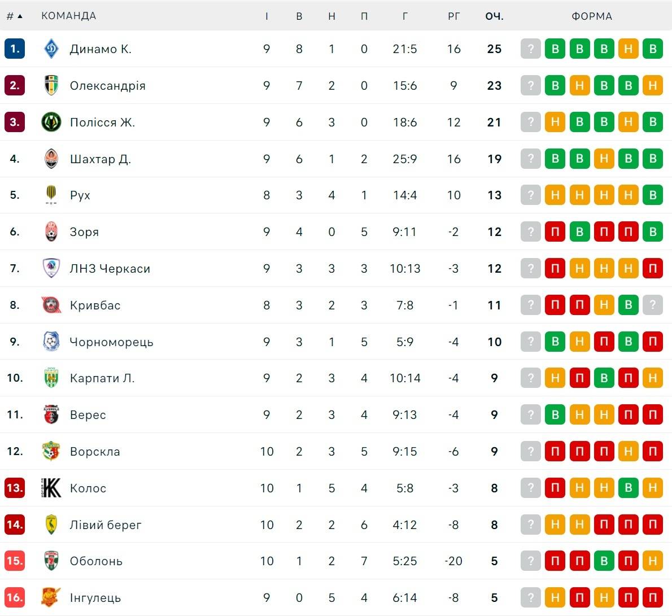Open Зоря's first red П form badge

tap(555, 231)
